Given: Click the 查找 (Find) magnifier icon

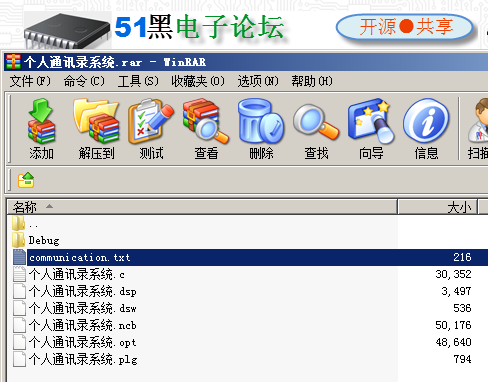Looking at the screenshot, I should pyautogui.click(x=316, y=122).
